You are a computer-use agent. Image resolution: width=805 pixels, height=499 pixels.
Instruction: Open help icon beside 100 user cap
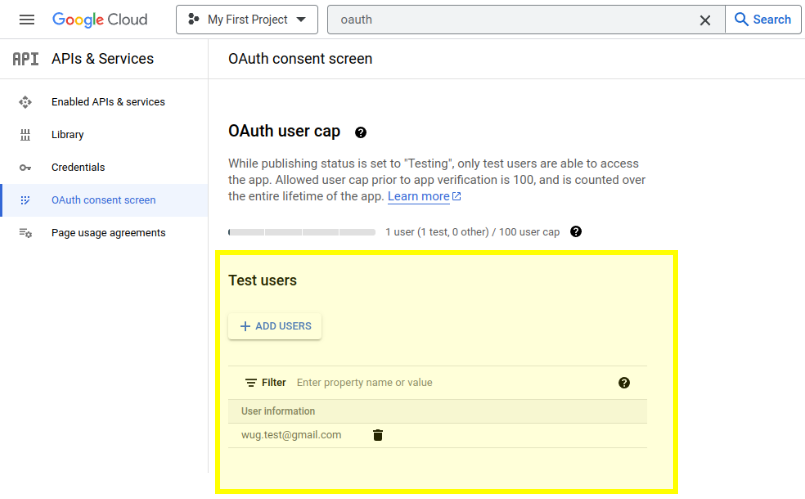point(576,232)
